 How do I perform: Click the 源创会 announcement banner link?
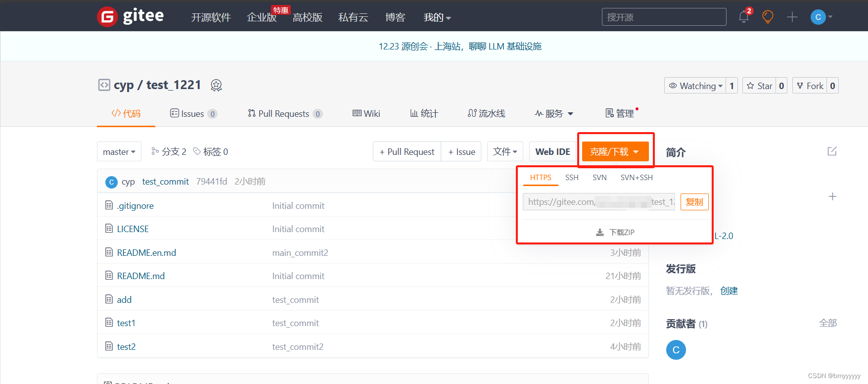pyautogui.click(x=460, y=47)
